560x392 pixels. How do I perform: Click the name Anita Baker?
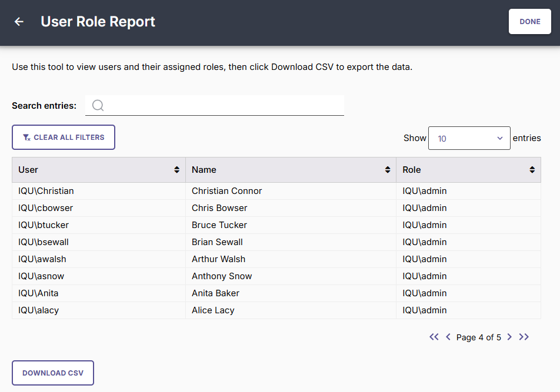tap(215, 293)
